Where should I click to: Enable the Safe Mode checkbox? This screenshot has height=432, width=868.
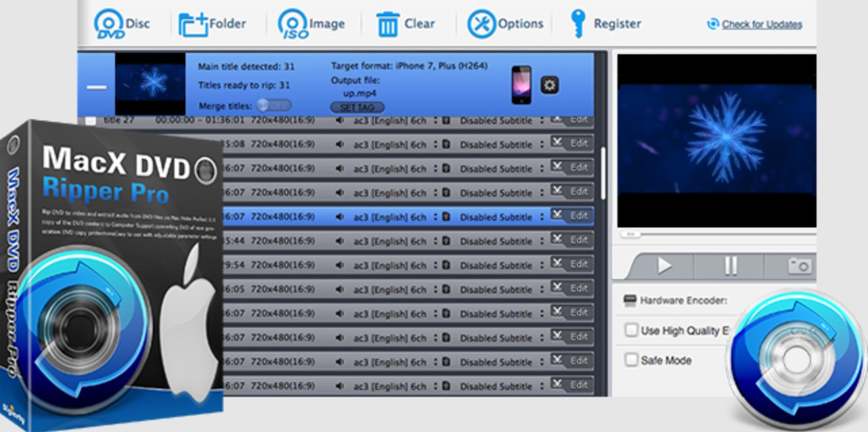[631, 360]
